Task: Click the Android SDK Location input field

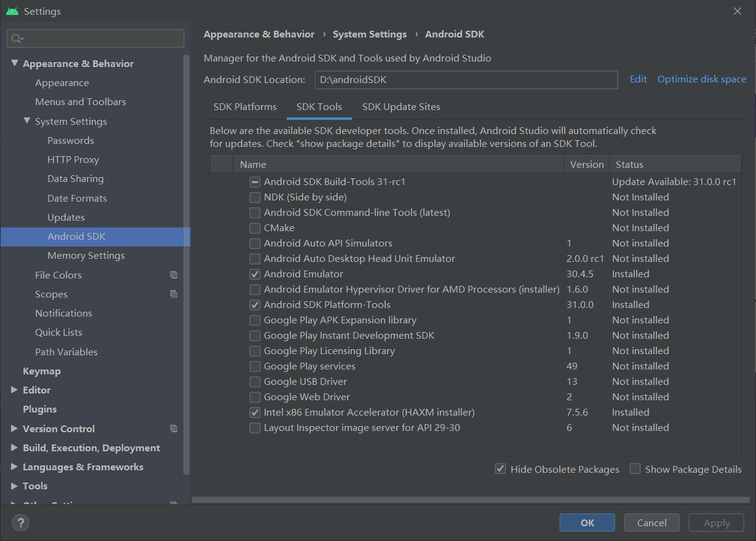Action: point(466,79)
